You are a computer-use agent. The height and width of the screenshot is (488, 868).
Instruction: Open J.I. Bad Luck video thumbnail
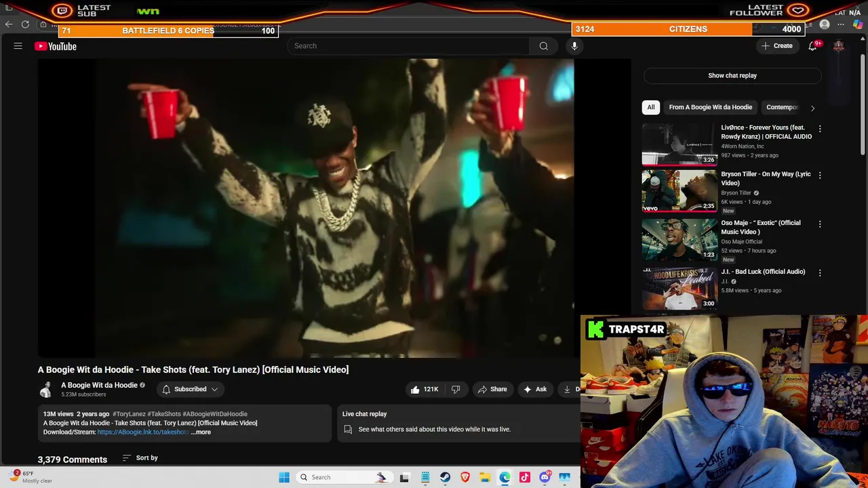click(679, 288)
